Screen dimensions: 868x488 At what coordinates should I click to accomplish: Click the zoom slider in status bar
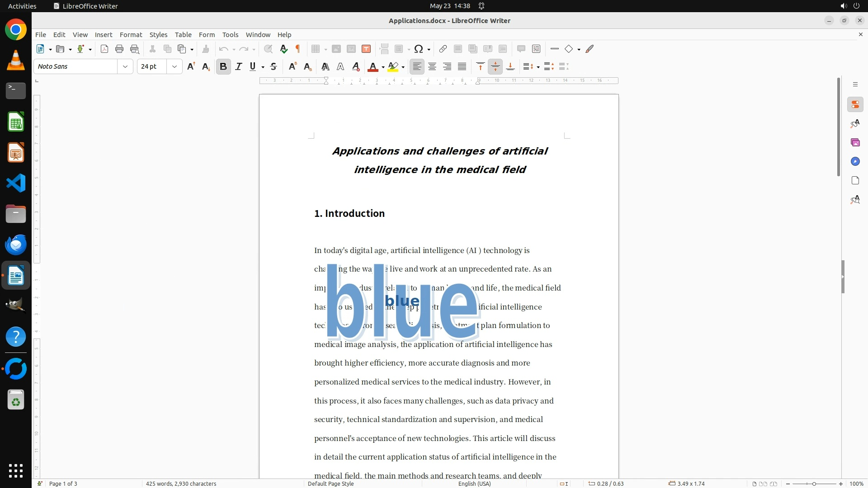(814, 483)
